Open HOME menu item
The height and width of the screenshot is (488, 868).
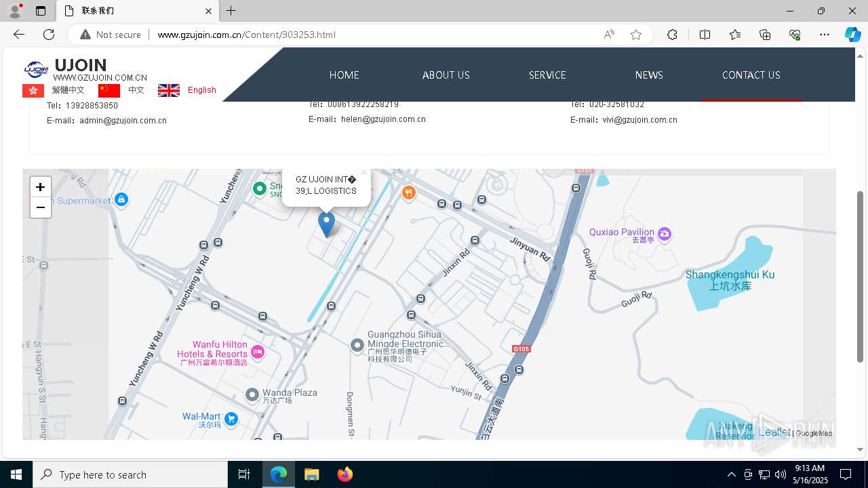(x=344, y=75)
